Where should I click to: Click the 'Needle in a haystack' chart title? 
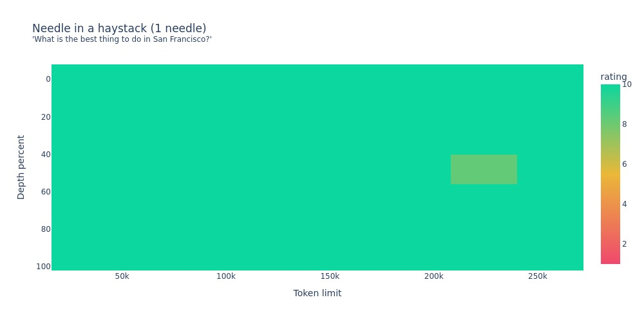(x=119, y=28)
